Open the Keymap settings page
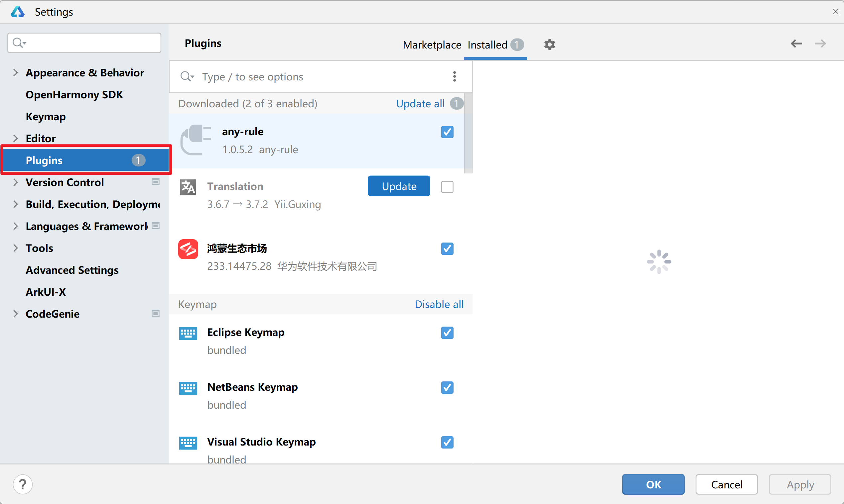This screenshot has width=844, height=504. coord(46,117)
